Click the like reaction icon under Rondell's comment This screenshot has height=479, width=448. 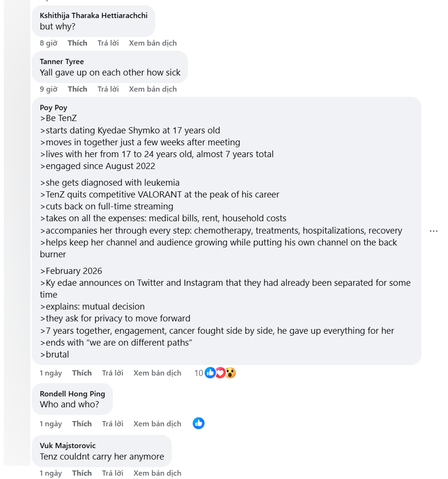coord(198,423)
